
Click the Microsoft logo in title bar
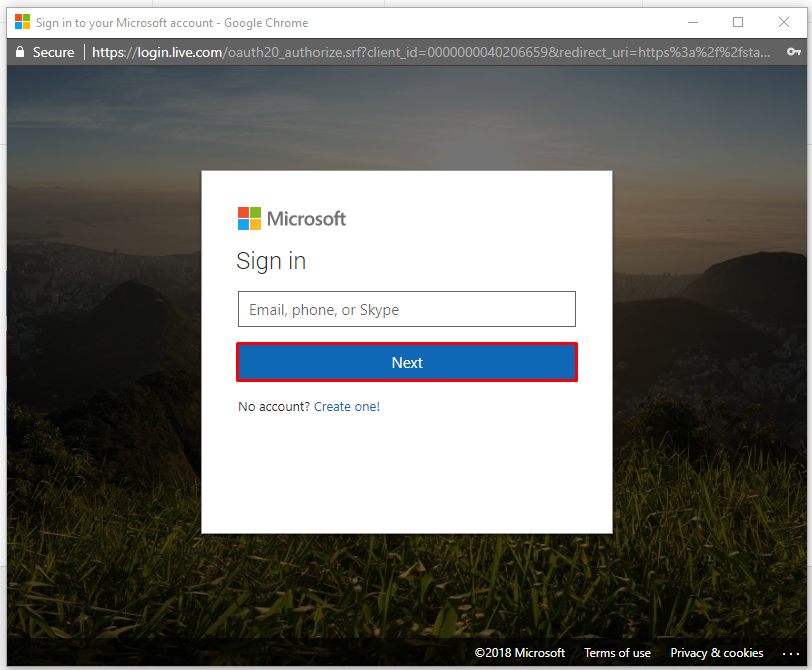22,22
